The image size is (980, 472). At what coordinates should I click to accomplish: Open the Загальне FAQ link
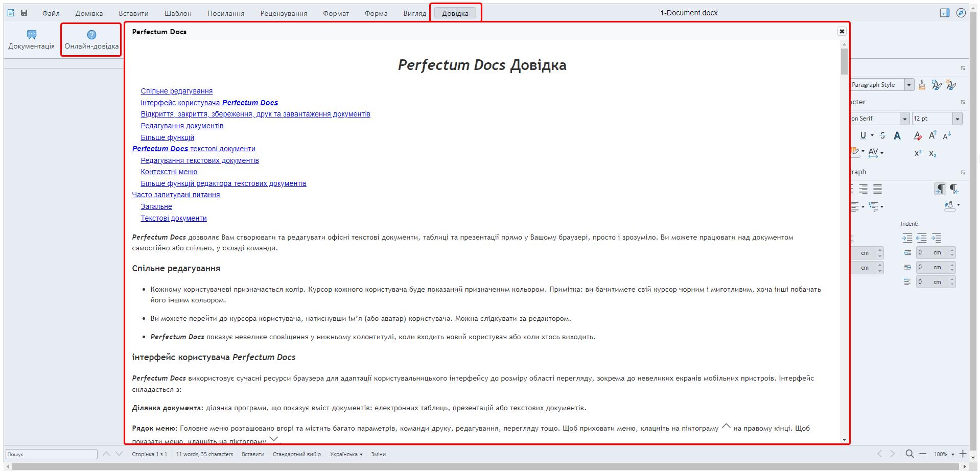point(156,206)
